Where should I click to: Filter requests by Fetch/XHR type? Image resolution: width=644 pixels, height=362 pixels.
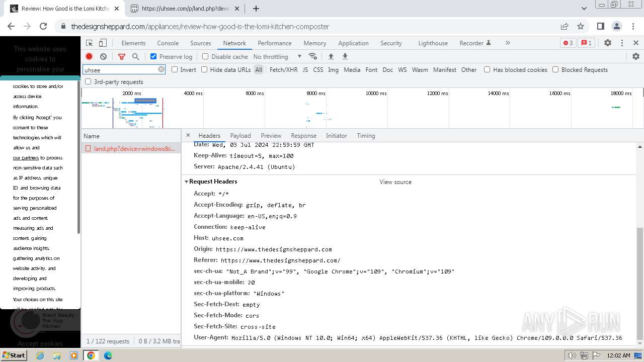pyautogui.click(x=283, y=70)
